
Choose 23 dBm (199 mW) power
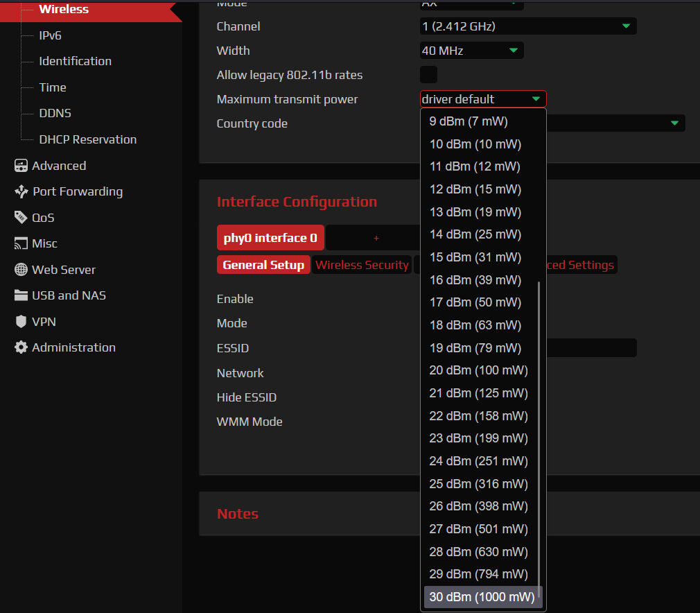click(x=481, y=438)
